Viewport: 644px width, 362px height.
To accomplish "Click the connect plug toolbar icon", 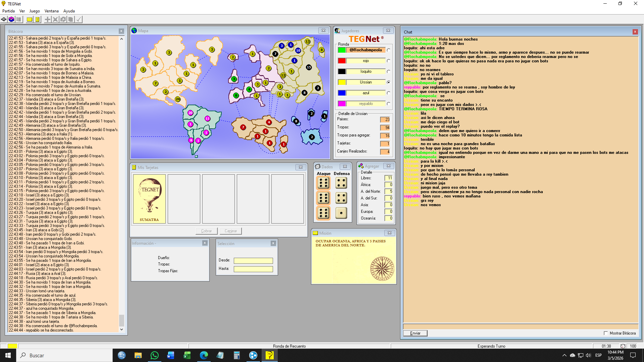I will pos(4,19).
